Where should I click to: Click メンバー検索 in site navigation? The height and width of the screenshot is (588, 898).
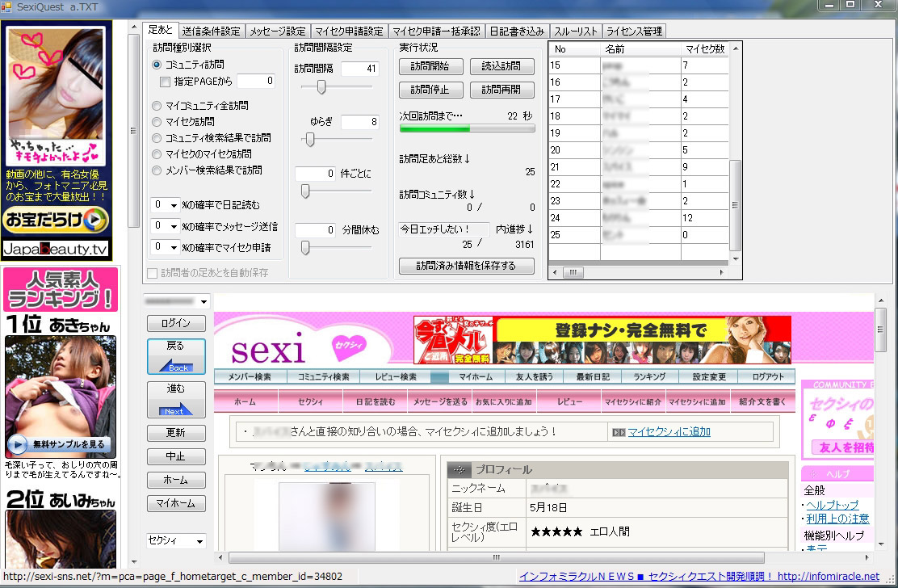pyautogui.click(x=250, y=376)
